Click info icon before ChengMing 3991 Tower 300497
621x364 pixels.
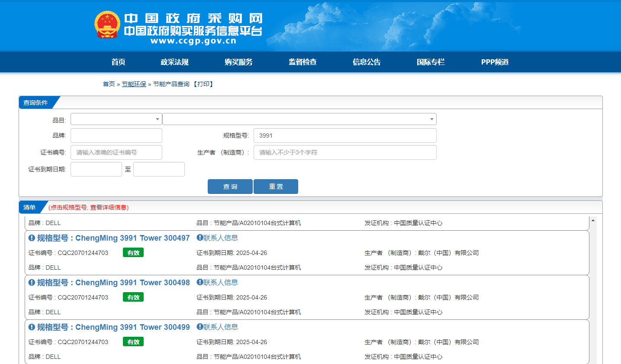pos(32,238)
